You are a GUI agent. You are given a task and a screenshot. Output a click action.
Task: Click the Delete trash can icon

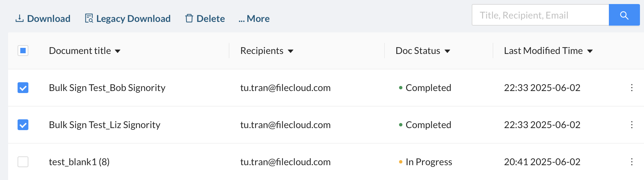click(x=189, y=19)
